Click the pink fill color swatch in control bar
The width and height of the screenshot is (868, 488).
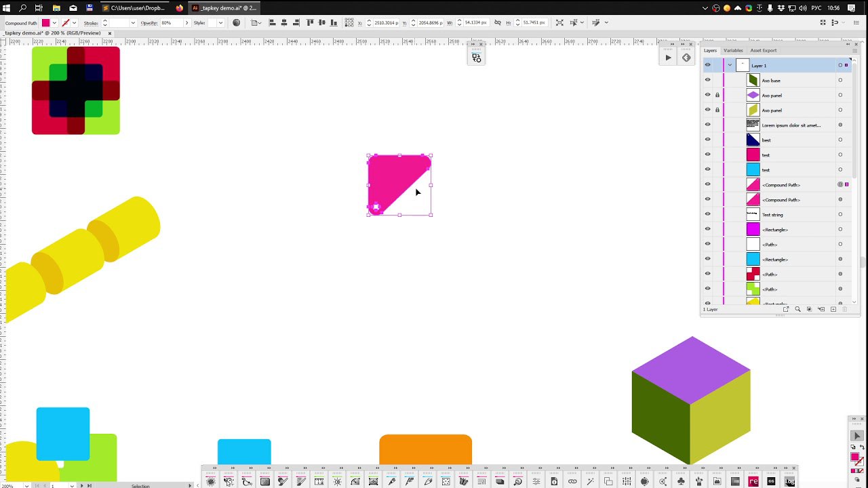pyautogui.click(x=45, y=23)
